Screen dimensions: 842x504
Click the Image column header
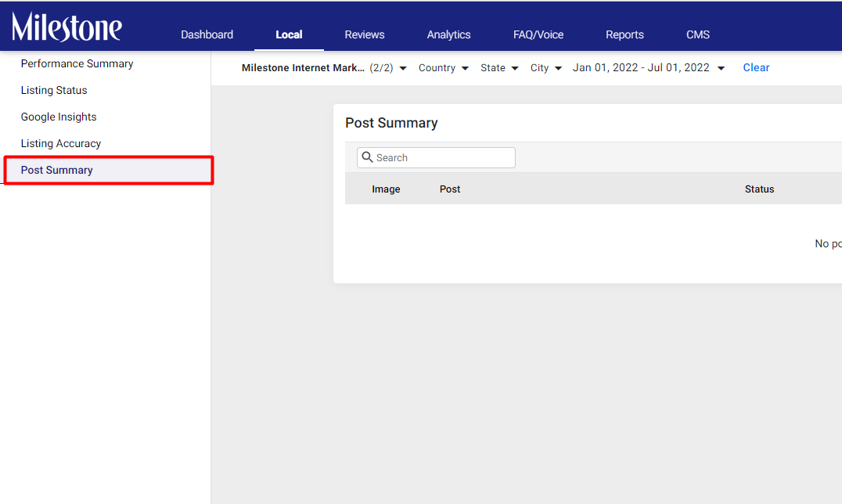386,189
